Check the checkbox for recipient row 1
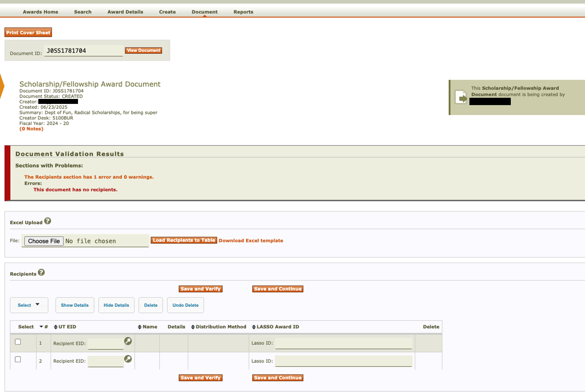585x392 pixels. (18, 342)
